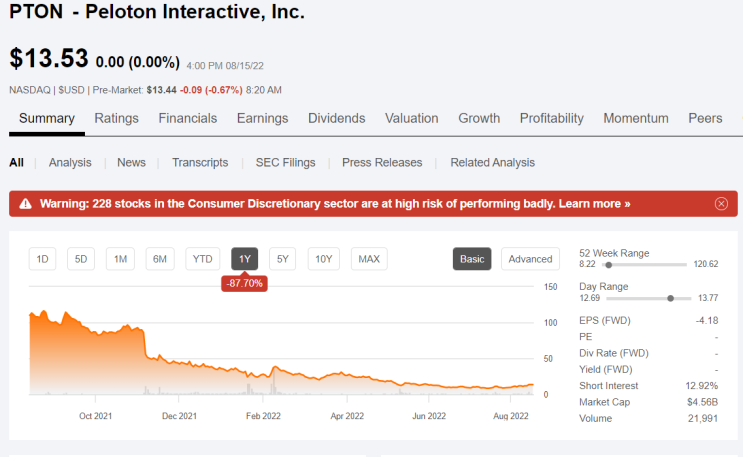Set chart range to 10Y

(x=324, y=259)
